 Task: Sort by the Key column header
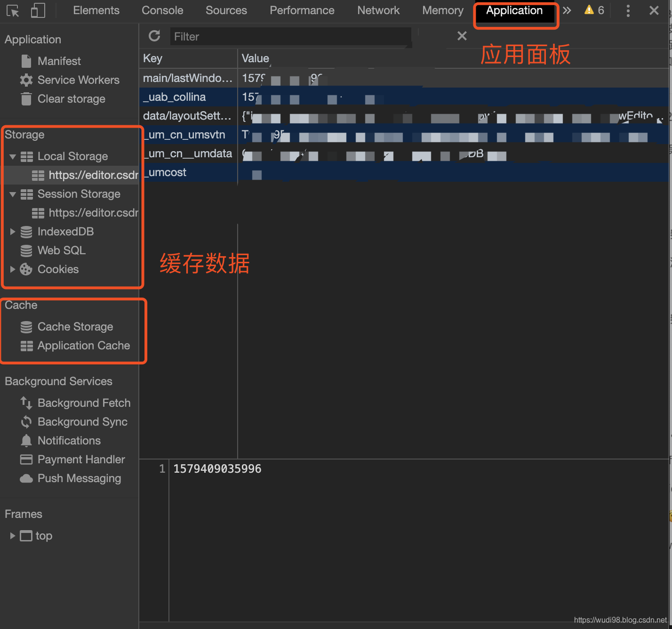coord(188,58)
